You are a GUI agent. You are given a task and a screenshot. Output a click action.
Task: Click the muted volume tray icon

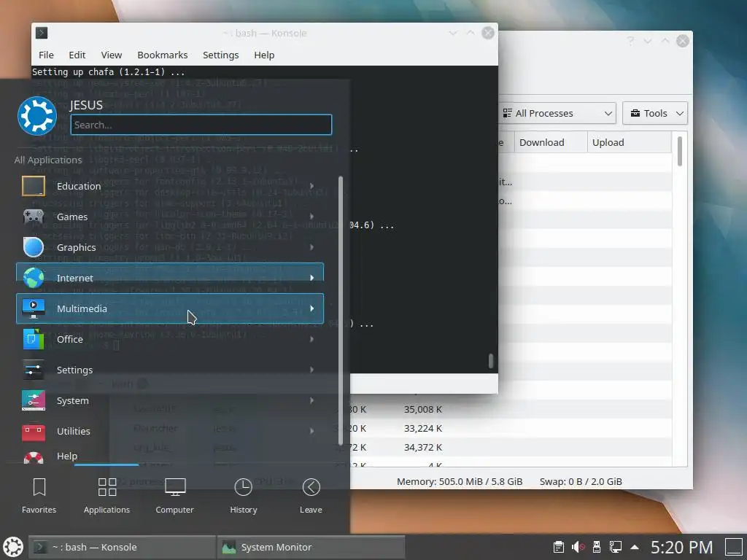[578, 547]
